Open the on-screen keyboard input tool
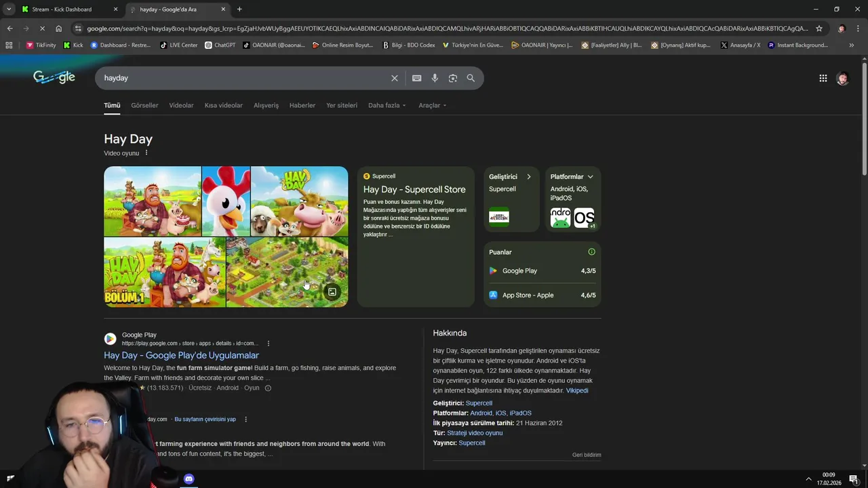The image size is (868, 488). click(x=417, y=78)
